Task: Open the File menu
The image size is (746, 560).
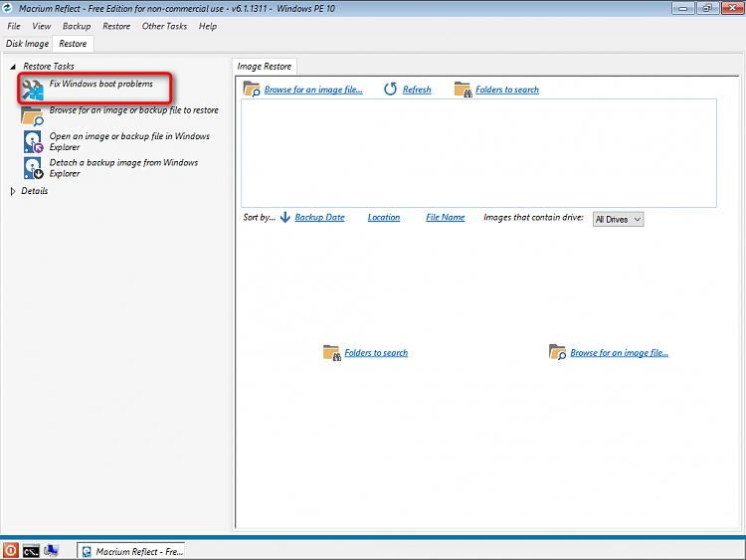Action: point(14,26)
